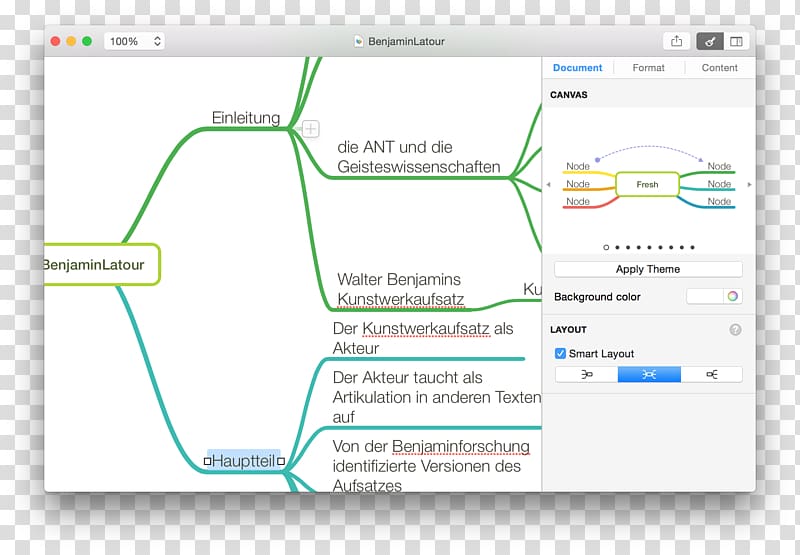Toggle the Inspector brush icon
Image resolution: width=800 pixels, height=555 pixels.
[710, 41]
